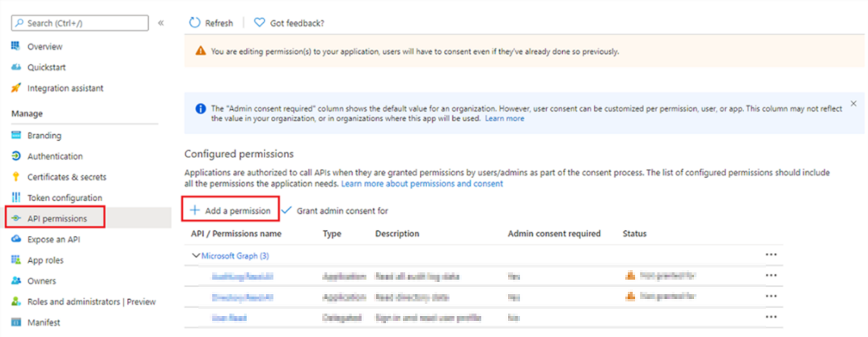The height and width of the screenshot is (337, 868).
Task: Open ellipsis menu for Read directory data row
Action: pos(771,297)
